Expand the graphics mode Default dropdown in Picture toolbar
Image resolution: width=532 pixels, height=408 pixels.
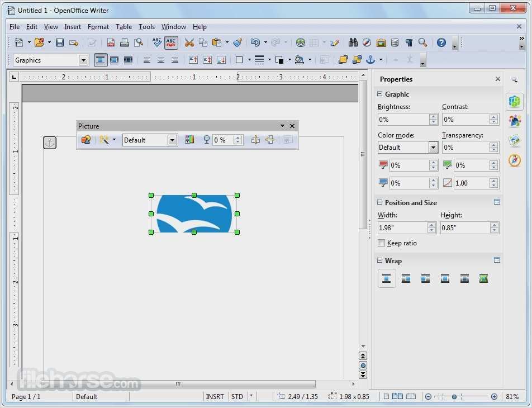[172, 140]
